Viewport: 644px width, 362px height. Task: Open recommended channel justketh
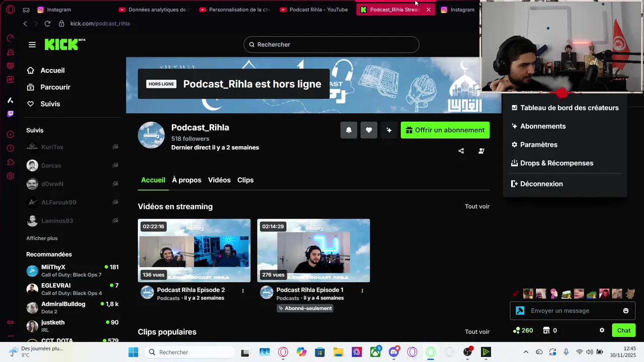(x=72, y=326)
